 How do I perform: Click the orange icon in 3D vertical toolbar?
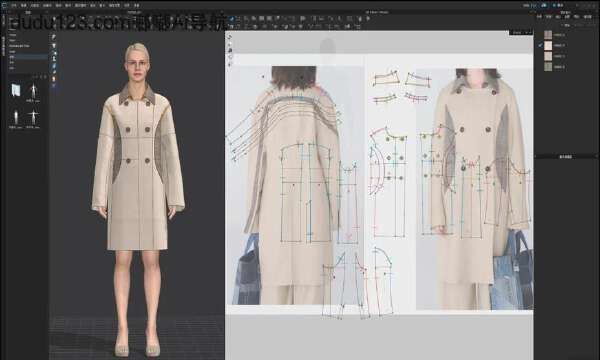click(x=54, y=78)
